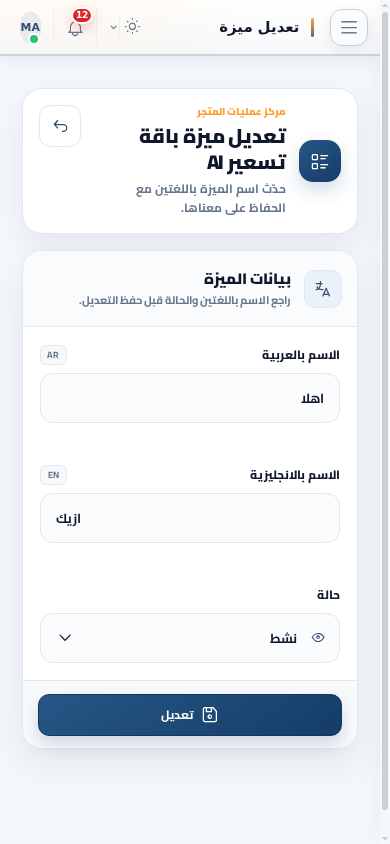Open the hamburger navigation menu
This screenshot has width=390, height=844.
[x=349, y=27]
